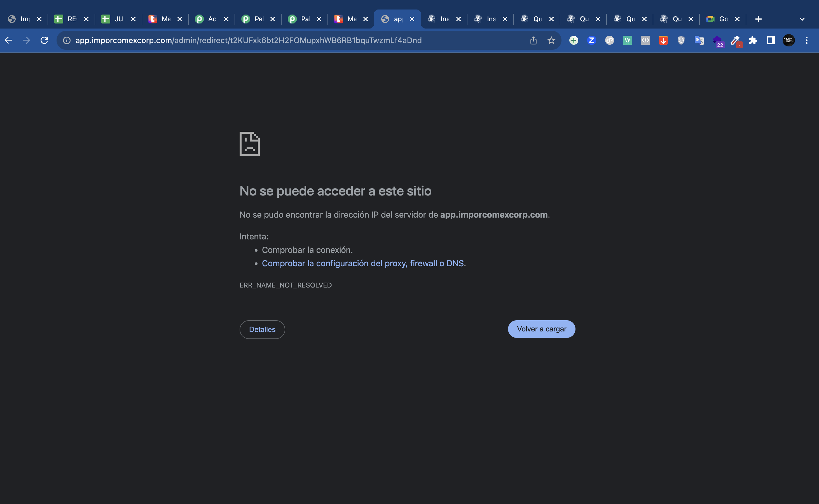
Task: Open the Extensions puzzle piece menu
Action: 753,40
